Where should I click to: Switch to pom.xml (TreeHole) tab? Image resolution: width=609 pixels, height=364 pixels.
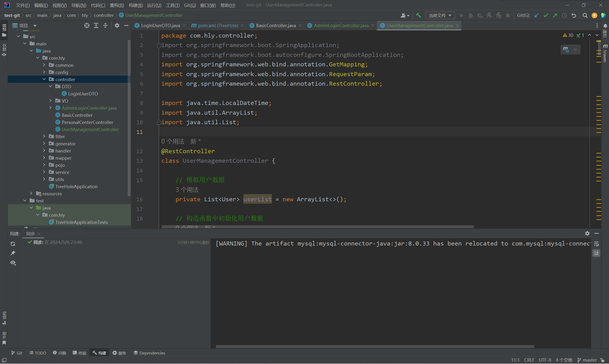pyautogui.click(x=218, y=25)
